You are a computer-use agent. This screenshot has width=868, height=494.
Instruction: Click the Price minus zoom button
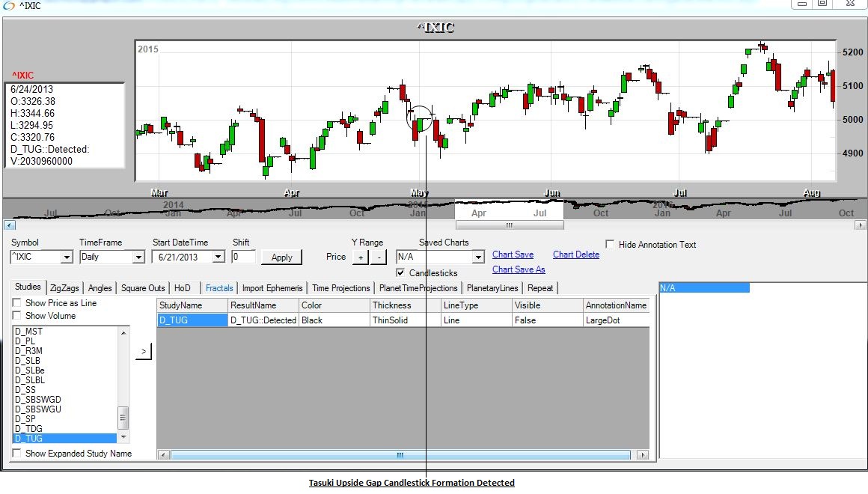coord(378,257)
